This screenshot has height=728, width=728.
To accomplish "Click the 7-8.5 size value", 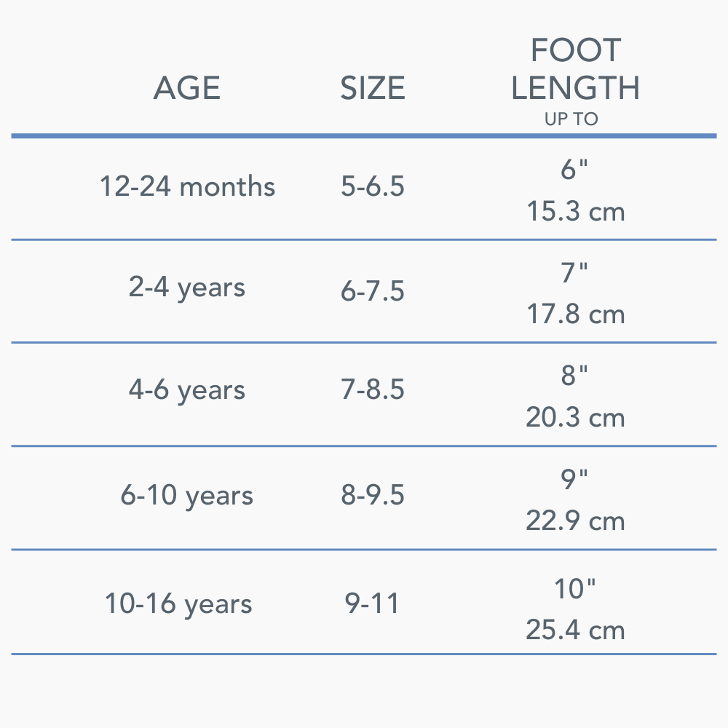I will click(373, 389).
